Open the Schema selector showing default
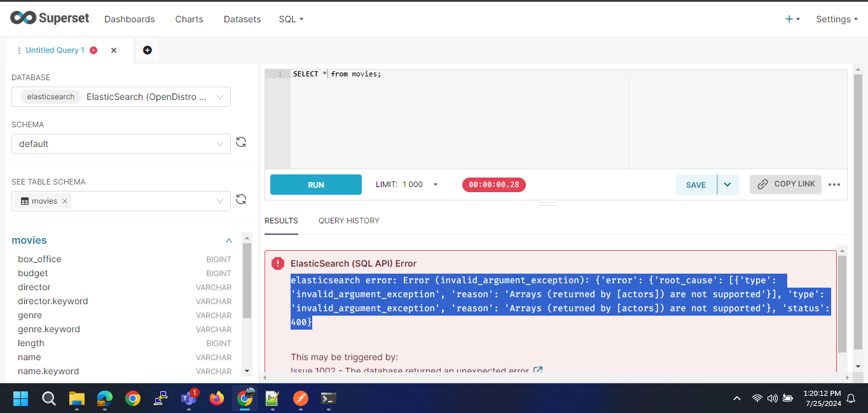The image size is (868, 413). 121,144
